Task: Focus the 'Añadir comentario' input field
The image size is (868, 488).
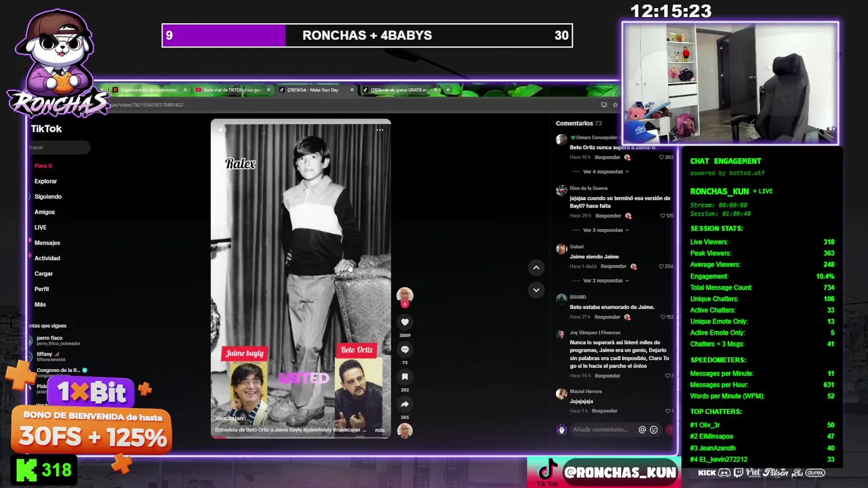Action: [x=601, y=430]
